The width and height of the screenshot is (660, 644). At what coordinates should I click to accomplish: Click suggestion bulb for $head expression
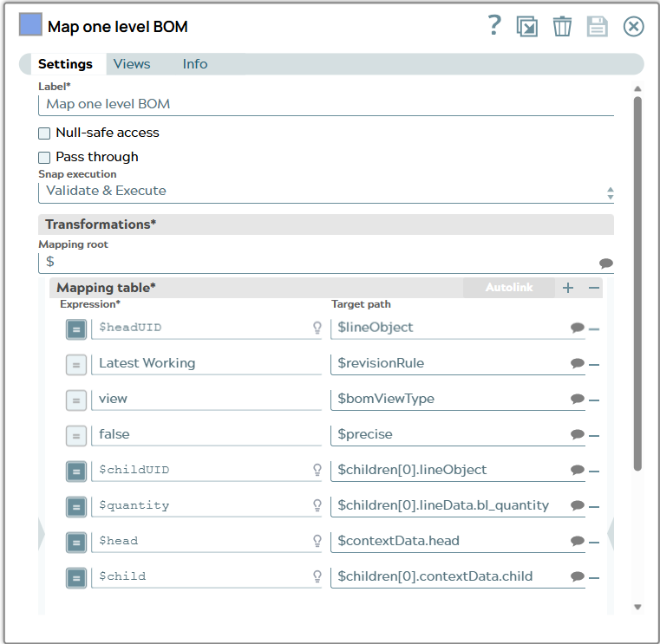tap(317, 541)
